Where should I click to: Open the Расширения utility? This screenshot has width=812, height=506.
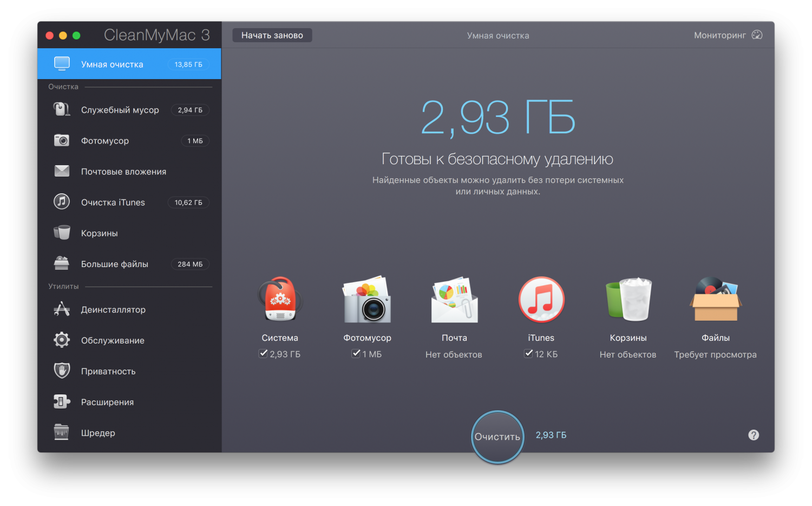click(x=129, y=402)
